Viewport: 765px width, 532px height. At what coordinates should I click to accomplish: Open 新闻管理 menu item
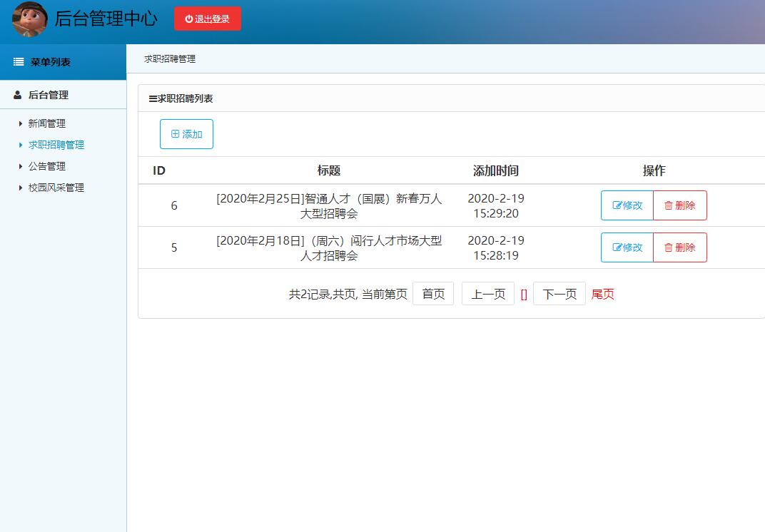pos(47,123)
